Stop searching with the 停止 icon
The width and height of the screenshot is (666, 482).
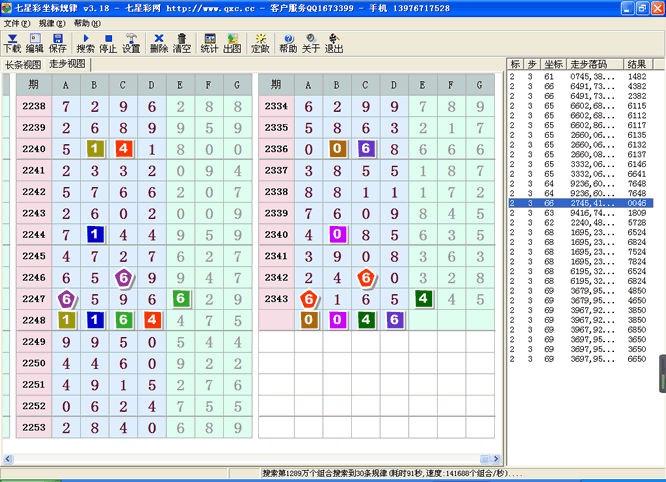[x=108, y=43]
